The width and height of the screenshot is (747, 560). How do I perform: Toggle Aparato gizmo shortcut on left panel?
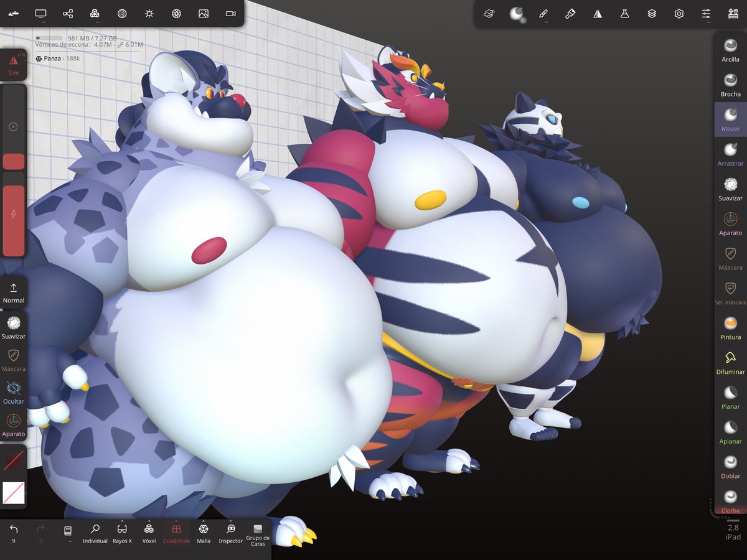(x=14, y=426)
